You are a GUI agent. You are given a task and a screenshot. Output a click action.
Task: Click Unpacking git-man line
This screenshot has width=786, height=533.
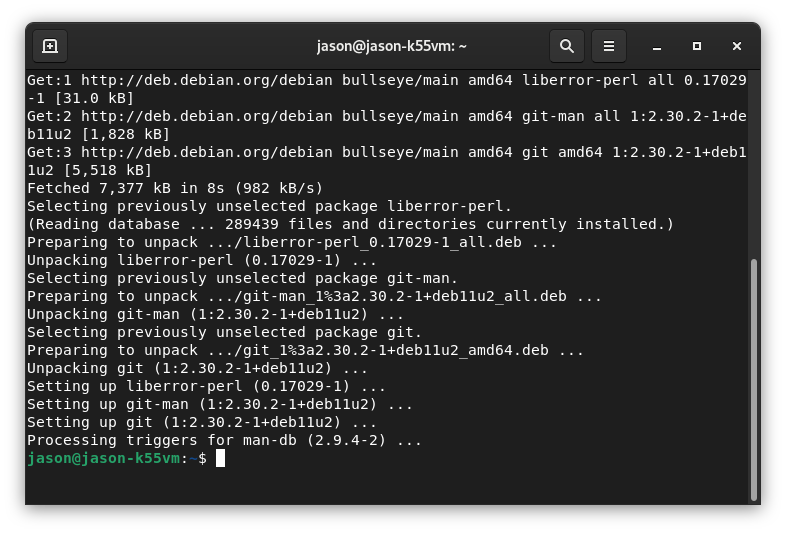pyautogui.click(x=215, y=314)
